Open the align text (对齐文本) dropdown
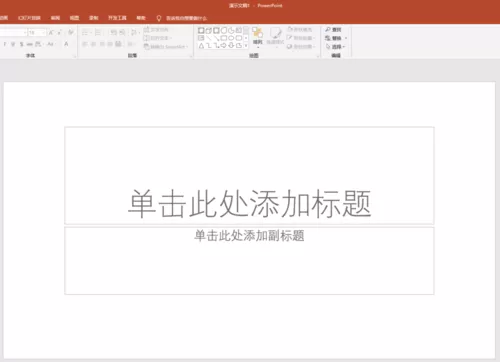This screenshot has width=500, height=362. (158, 38)
